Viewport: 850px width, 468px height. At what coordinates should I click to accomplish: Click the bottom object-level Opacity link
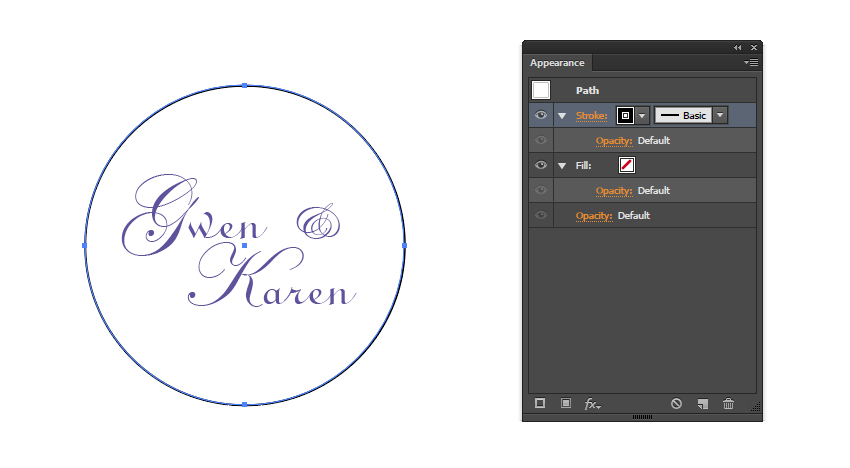594,216
